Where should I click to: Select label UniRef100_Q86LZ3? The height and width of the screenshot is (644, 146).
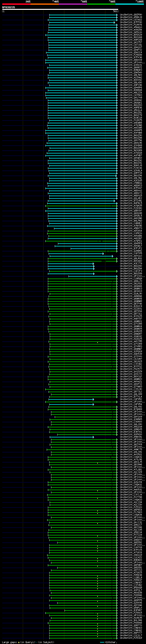pyautogui.click(x=131, y=281)
